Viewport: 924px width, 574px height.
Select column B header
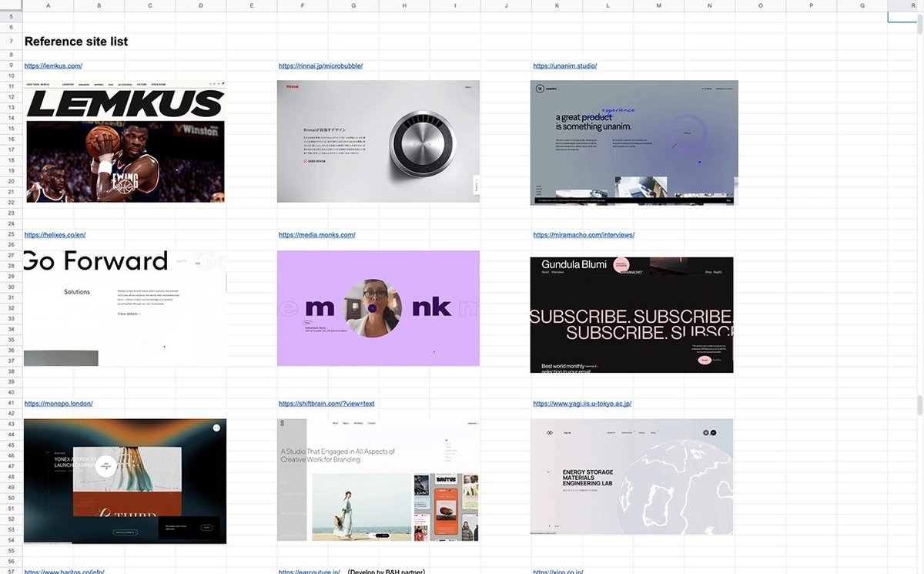[x=99, y=5]
